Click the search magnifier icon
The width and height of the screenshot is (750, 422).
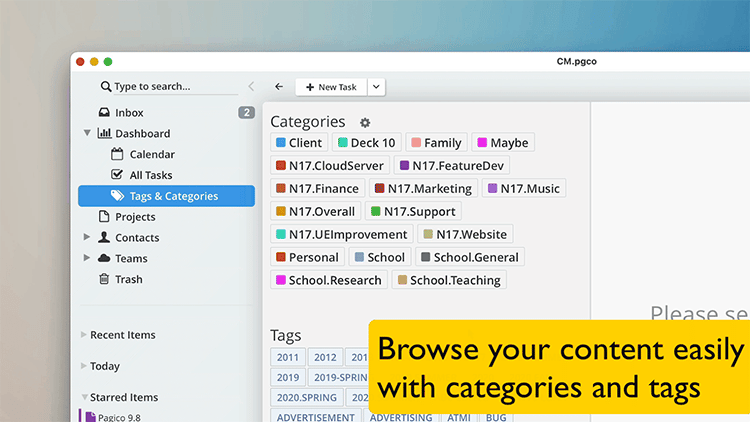(106, 87)
